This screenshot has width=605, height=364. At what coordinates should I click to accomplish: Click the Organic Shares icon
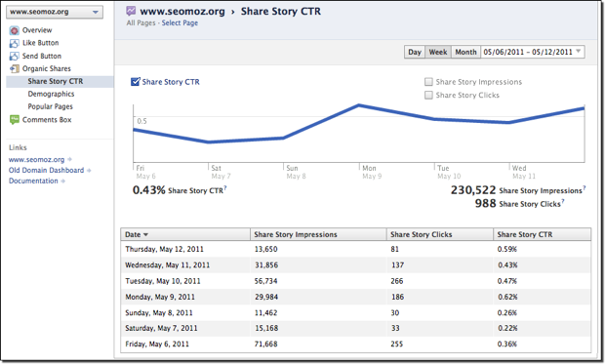pyautogui.click(x=15, y=69)
